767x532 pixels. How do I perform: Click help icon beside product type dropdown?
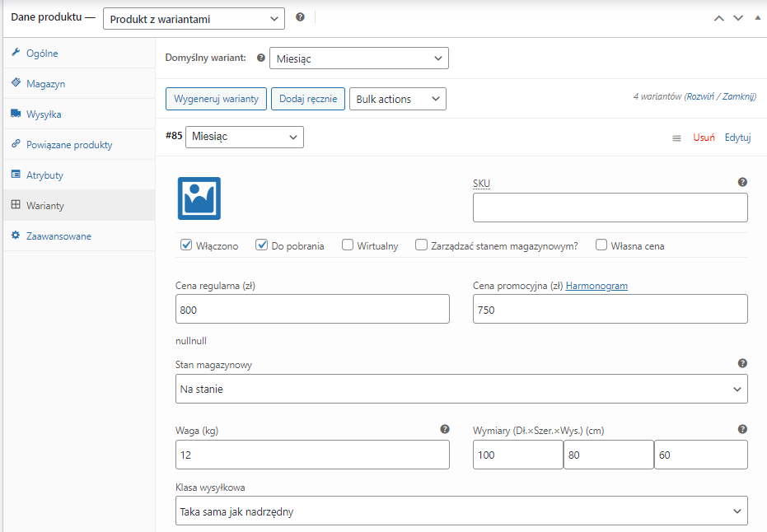(x=301, y=17)
